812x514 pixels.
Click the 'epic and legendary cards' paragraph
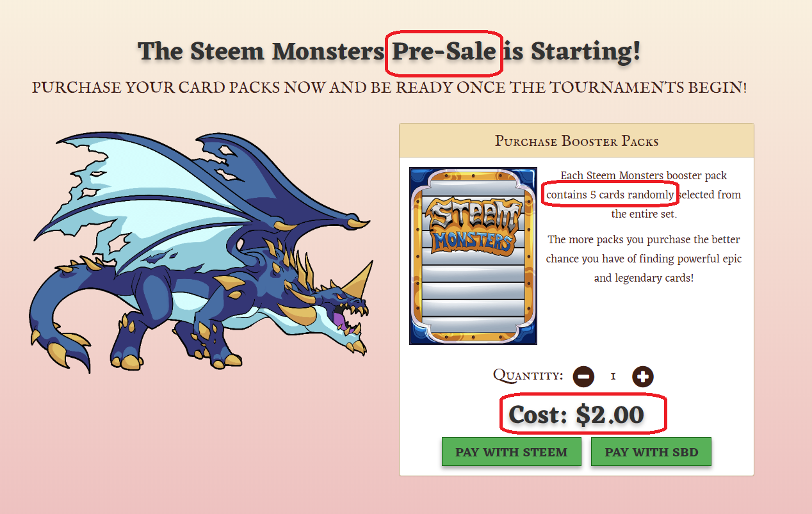[x=644, y=259]
